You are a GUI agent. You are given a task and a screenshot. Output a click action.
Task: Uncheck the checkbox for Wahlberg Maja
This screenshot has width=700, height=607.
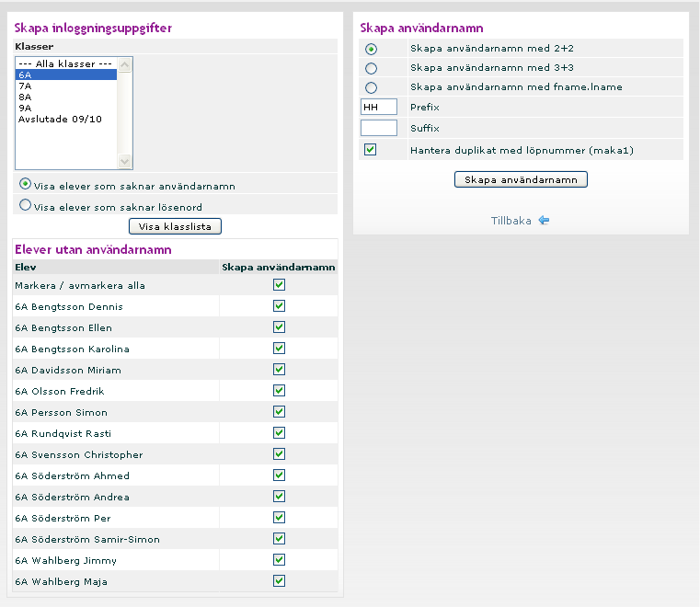pos(279,581)
